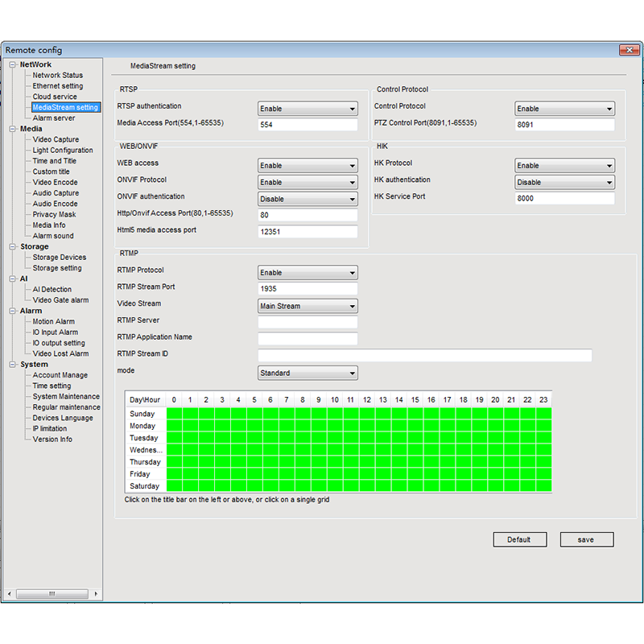
Task: Go to Alarm server settings
Action: [x=54, y=118]
